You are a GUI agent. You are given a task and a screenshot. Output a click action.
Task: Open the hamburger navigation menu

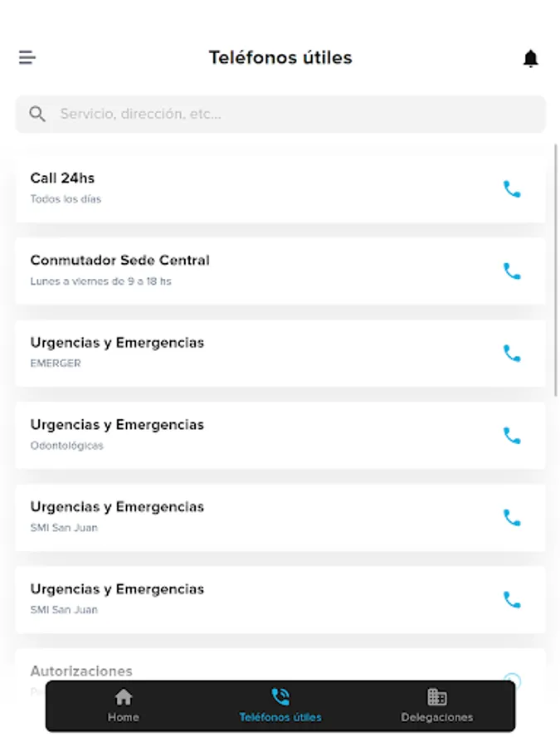tap(28, 58)
